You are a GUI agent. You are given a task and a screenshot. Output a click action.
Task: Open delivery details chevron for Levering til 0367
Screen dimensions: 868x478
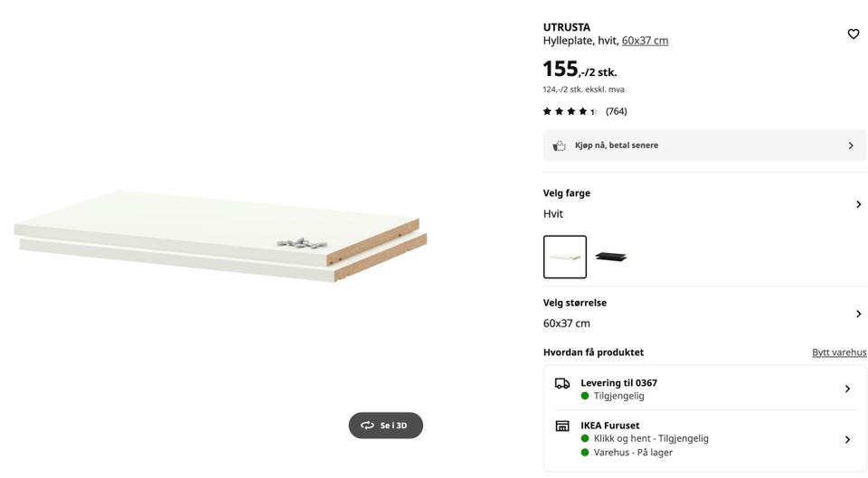[x=847, y=389]
